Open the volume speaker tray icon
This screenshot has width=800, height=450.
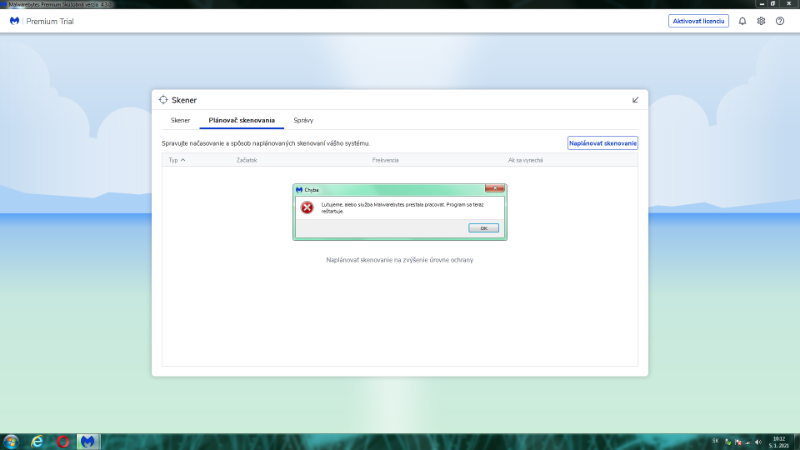point(758,442)
